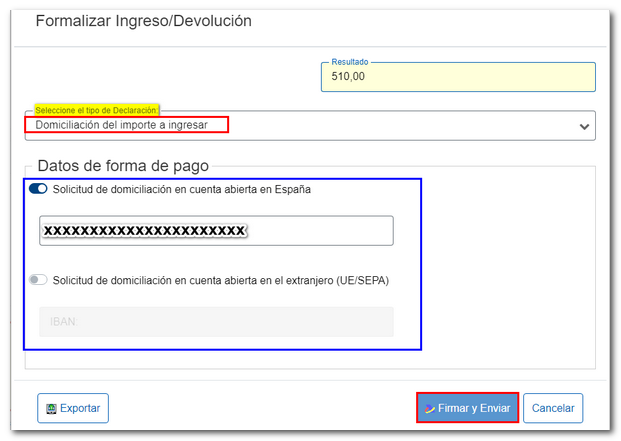
Task: Click Firmar y Enviar to submit
Action: [x=467, y=408]
